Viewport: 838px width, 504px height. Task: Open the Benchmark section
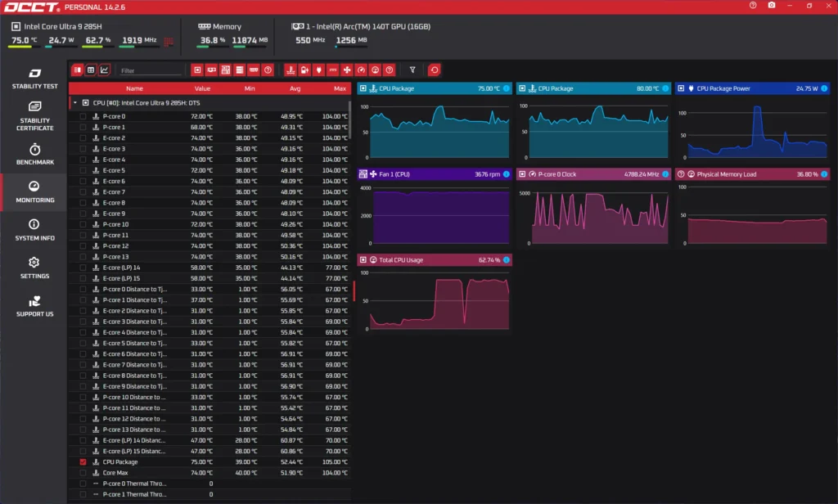[34, 154]
